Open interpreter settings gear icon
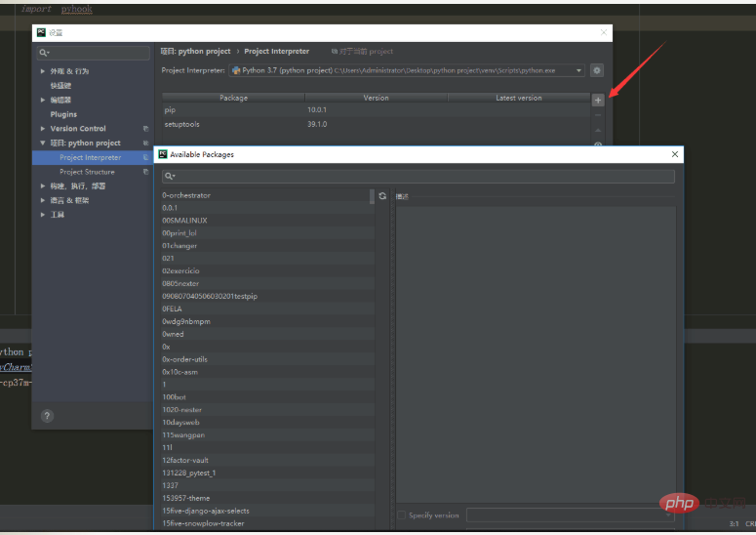The width and height of the screenshot is (756, 535). [596, 70]
